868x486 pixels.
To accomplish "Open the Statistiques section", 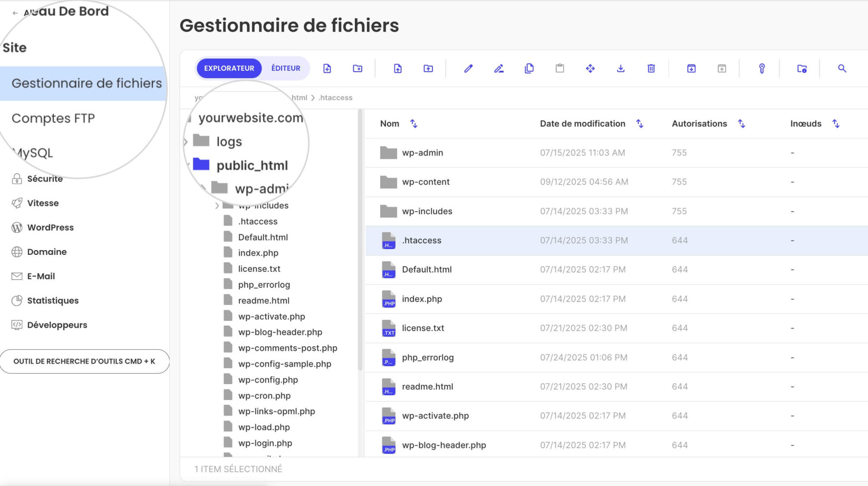I will point(53,300).
